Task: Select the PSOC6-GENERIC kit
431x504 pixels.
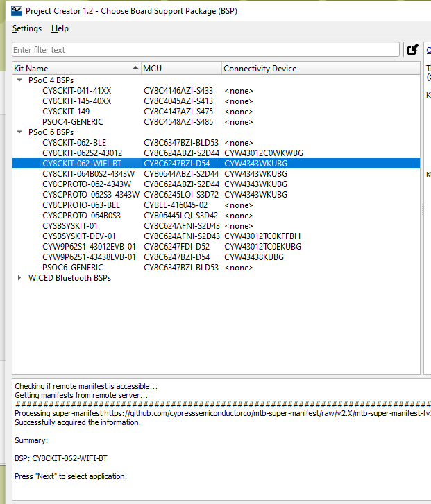Action: pos(73,268)
